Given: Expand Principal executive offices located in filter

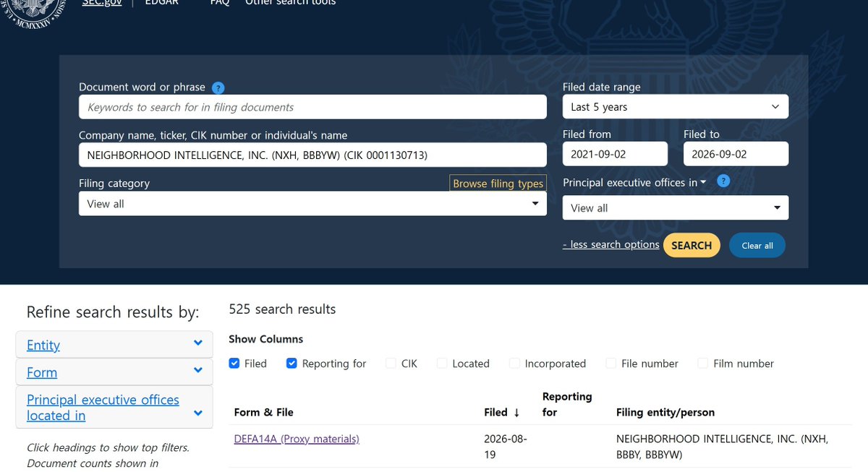Looking at the screenshot, I should click(x=114, y=408).
